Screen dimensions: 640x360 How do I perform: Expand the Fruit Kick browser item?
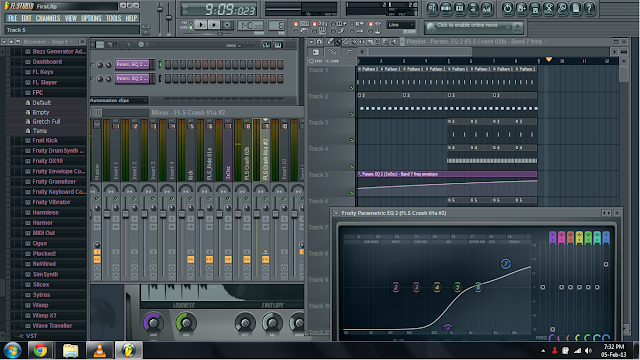point(45,140)
